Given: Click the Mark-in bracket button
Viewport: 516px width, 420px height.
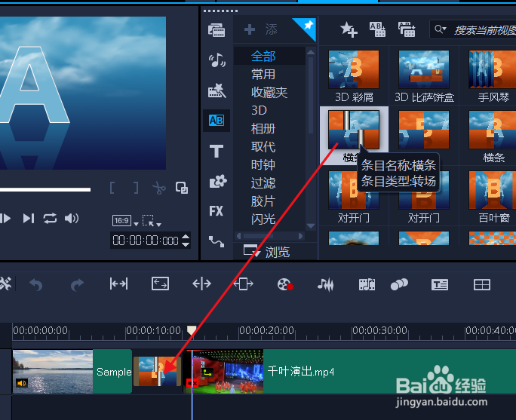Looking at the screenshot, I should pos(112,188).
